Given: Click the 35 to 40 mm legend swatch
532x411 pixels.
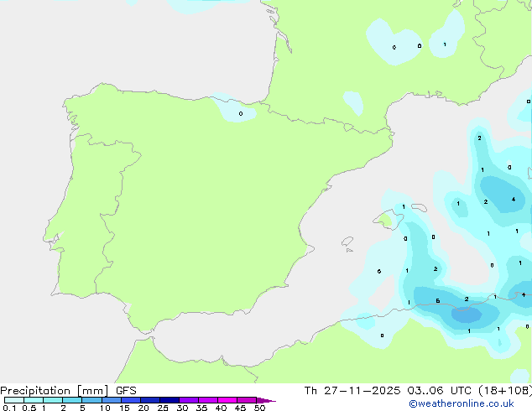Looking at the screenshot, I should tap(207, 400).
